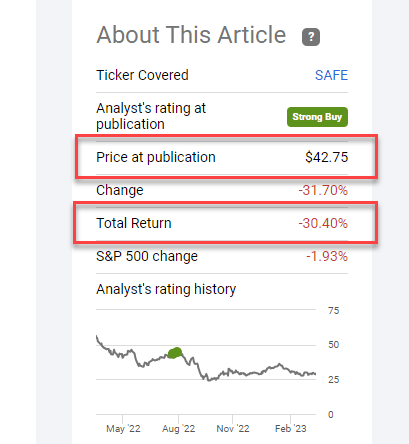This screenshot has width=409, height=444.
Task: Click the Strong Buy rating badge
Action: click(x=317, y=117)
